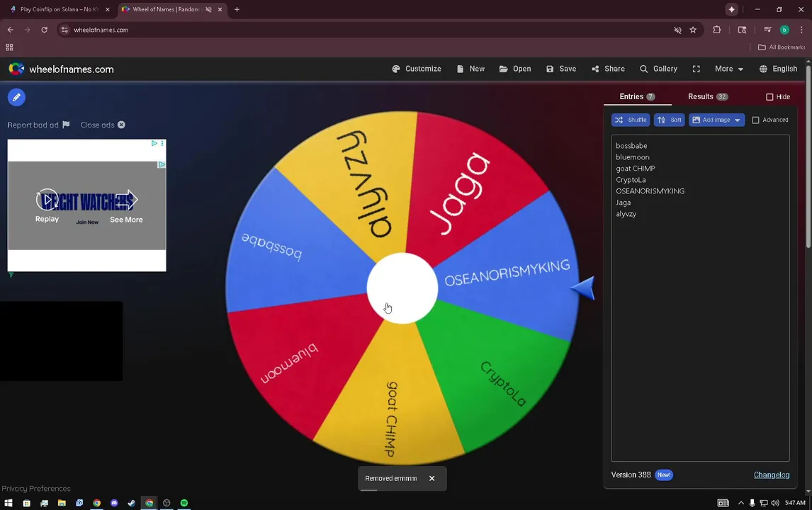Open the Windows Start menu
Viewport: 812px width, 510px height.
[9, 503]
